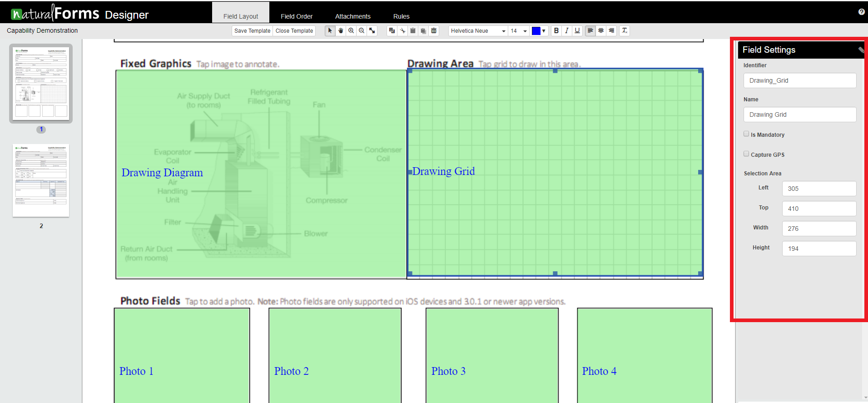The height and width of the screenshot is (403, 868).
Task: Delete selected field with trash icon
Action: [434, 31]
